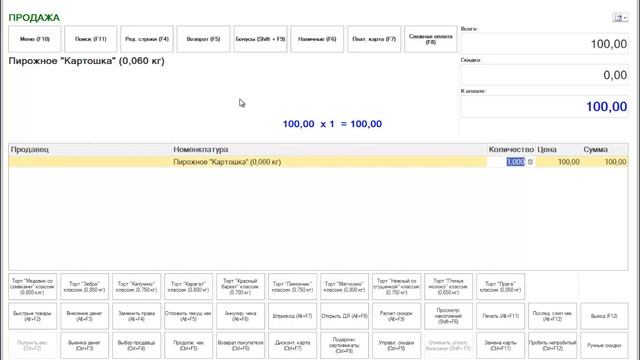Screen dimensions: 640x360
Task: Click Возврат покупателя (Ctrl+F6) button
Action: click(x=240, y=345)
